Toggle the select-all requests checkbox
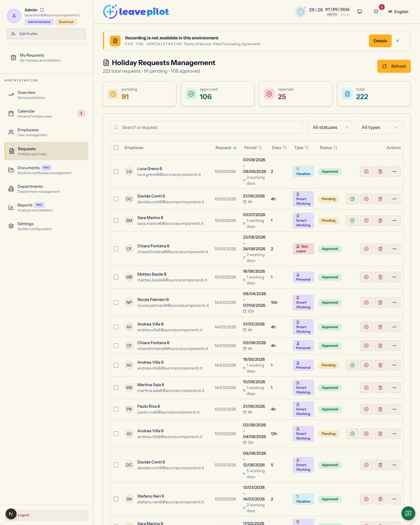This screenshot has width=420, height=525. (x=116, y=148)
